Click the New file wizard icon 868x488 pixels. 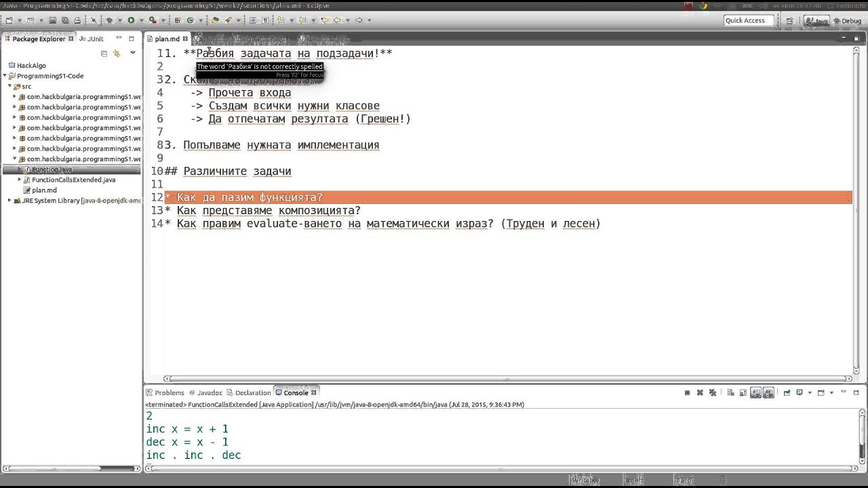click(x=9, y=20)
